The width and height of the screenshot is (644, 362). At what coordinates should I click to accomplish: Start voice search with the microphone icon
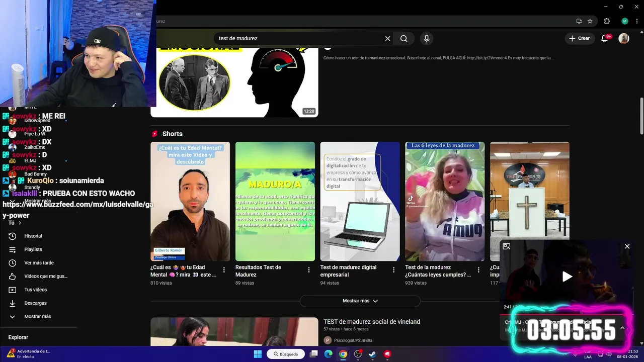tap(427, 39)
